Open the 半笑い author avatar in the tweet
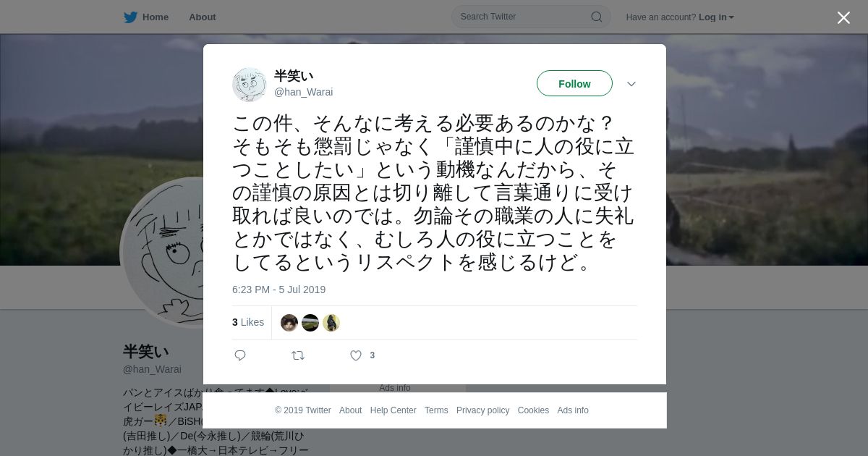This screenshot has height=456, width=868. click(x=250, y=85)
